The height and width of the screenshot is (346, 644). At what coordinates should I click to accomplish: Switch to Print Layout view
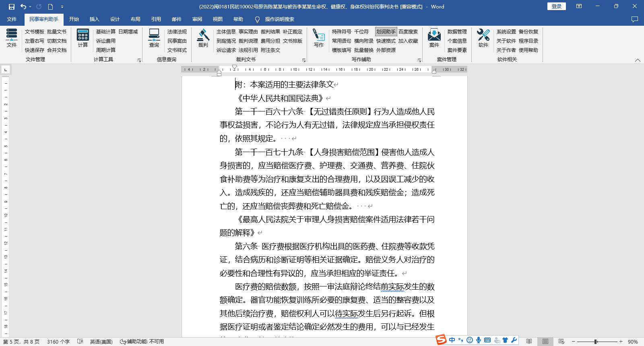545,342
